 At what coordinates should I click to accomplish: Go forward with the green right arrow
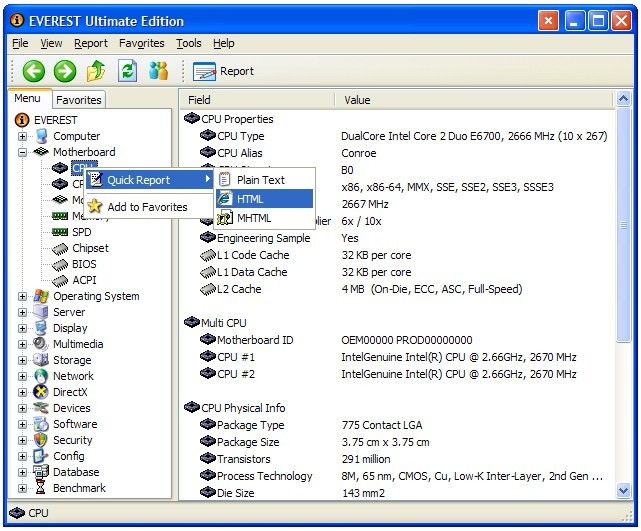click(x=65, y=71)
